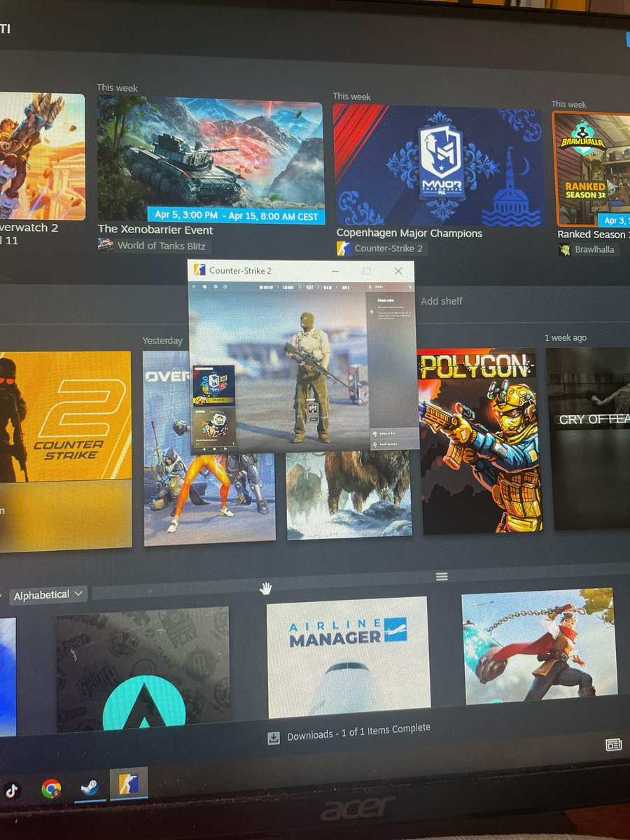This screenshot has height=840, width=630.
Task: Click the Counter-Strike 2 preview title icon
Action: [x=199, y=270]
